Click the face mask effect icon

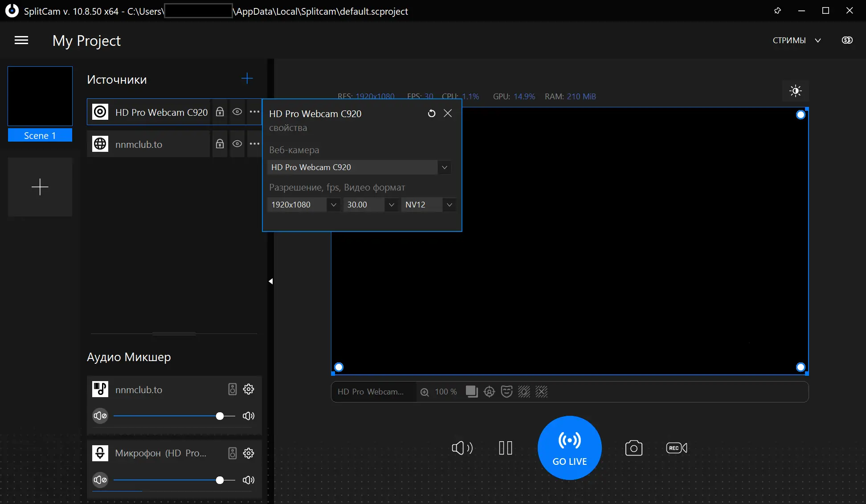click(507, 392)
